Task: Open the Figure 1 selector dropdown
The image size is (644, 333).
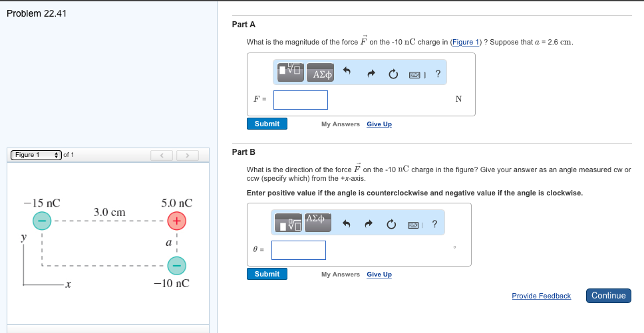Action: click(x=36, y=155)
